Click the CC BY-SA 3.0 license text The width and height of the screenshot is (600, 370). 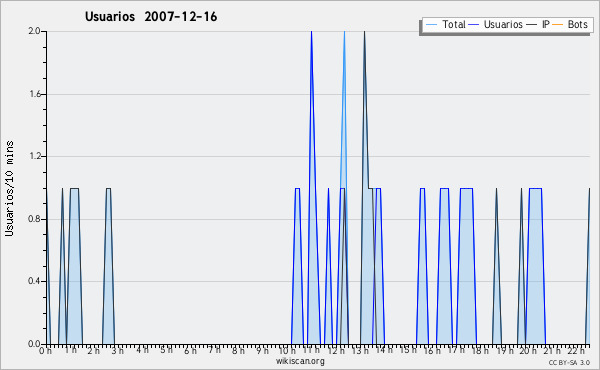click(569, 363)
